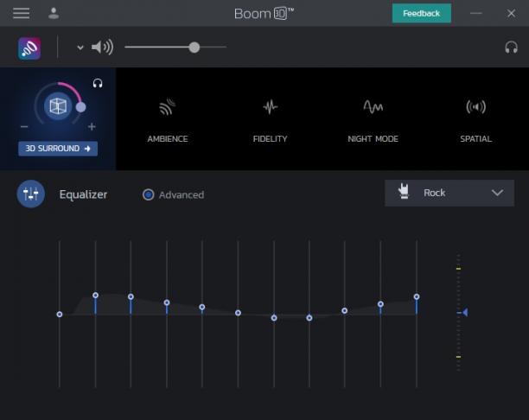Select the Fidelity effect icon
Image resolution: width=529 pixels, height=420 pixels.
coord(271,107)
